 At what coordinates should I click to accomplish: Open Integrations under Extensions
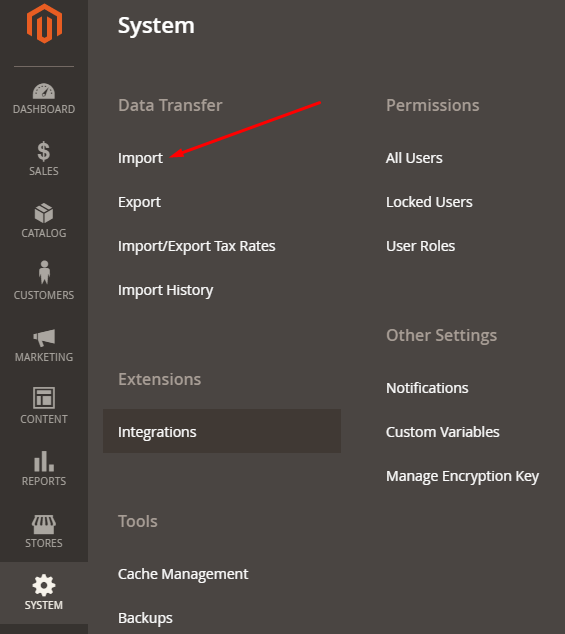tap(222, 431)
